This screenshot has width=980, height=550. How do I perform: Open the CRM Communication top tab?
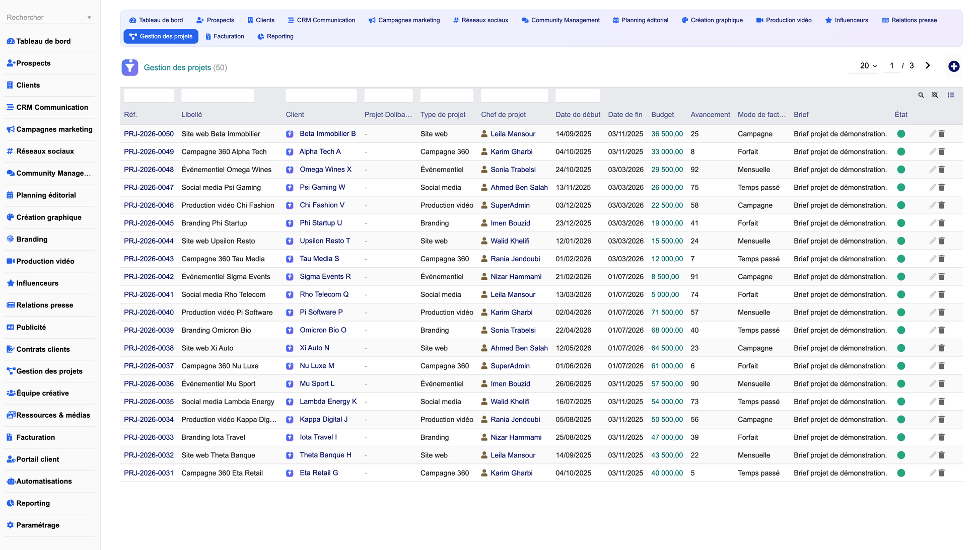321,20
